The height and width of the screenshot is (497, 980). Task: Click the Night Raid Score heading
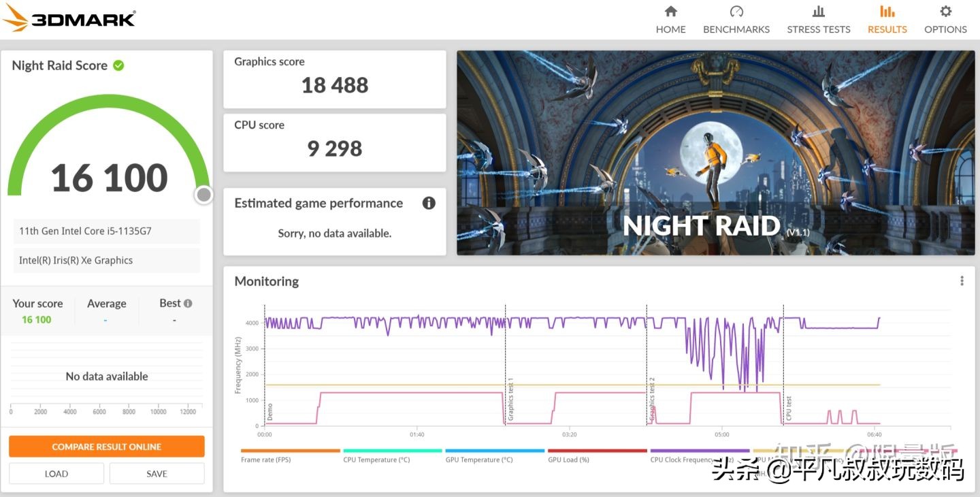pyautogui.click(x=60, y=65)
